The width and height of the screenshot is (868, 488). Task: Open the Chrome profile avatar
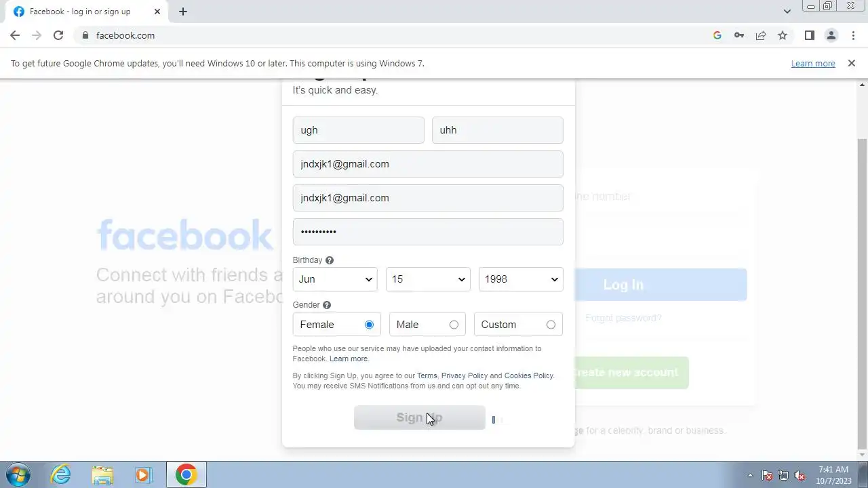pyautogui.click(x=831, y=35)
